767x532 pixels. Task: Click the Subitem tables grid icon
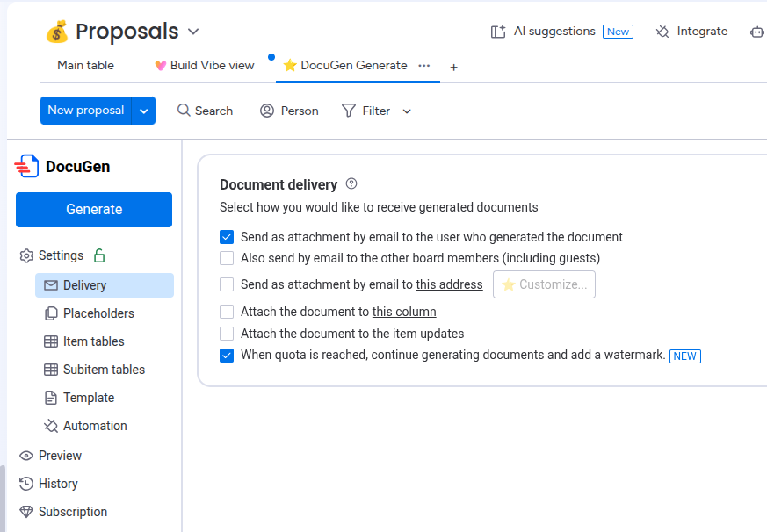[51, 370]
